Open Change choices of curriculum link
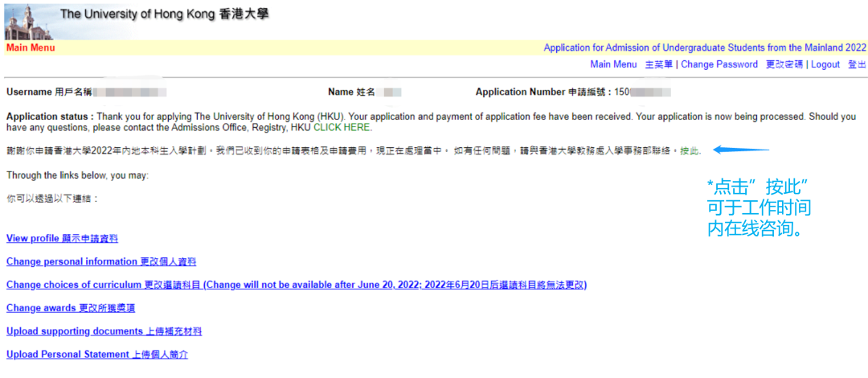868x378 pixels. coord(297,285)
